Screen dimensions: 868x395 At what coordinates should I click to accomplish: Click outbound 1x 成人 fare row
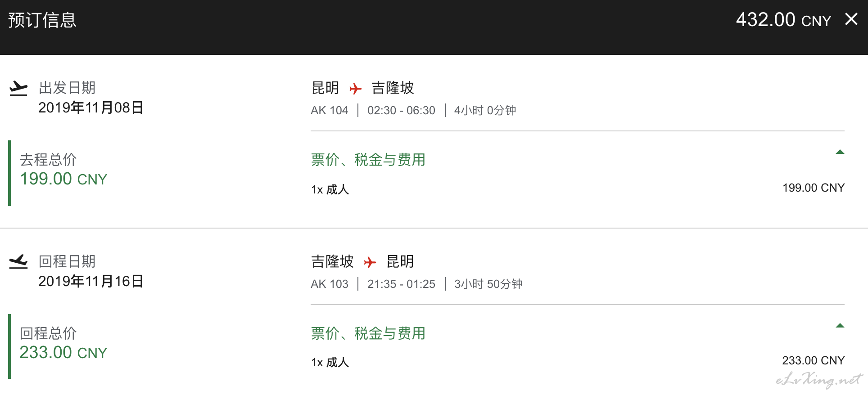point(578,189)
